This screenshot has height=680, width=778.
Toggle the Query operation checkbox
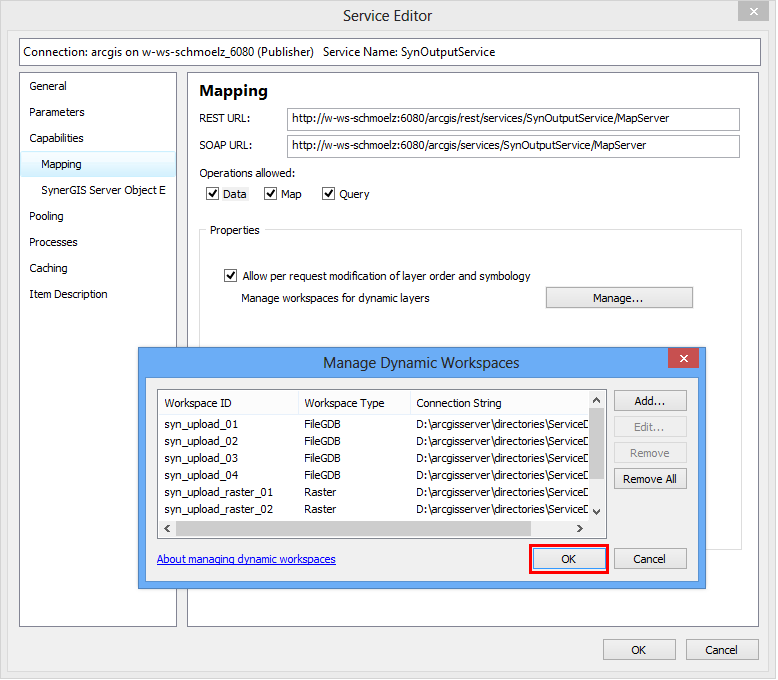tap(328, 194)
